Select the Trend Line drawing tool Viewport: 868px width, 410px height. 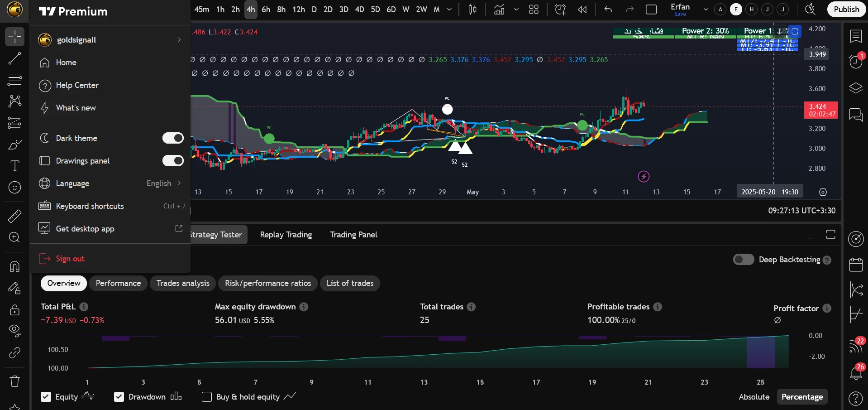tap(14, 58)
